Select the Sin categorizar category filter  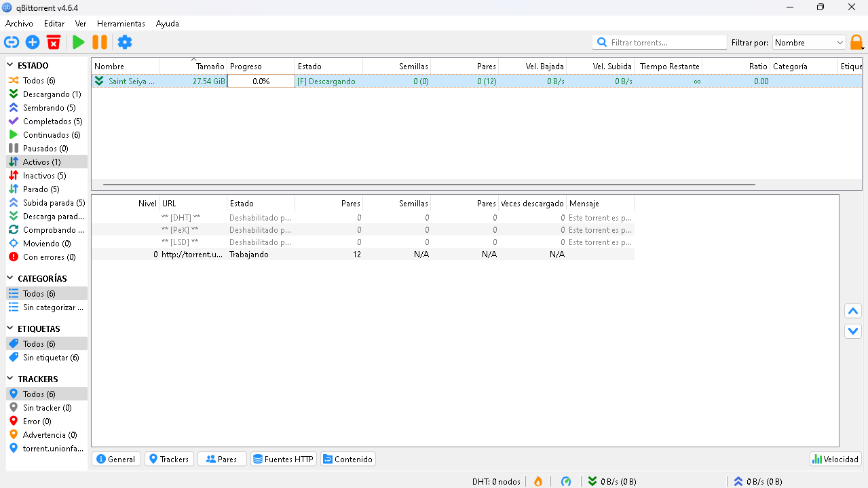47,307
